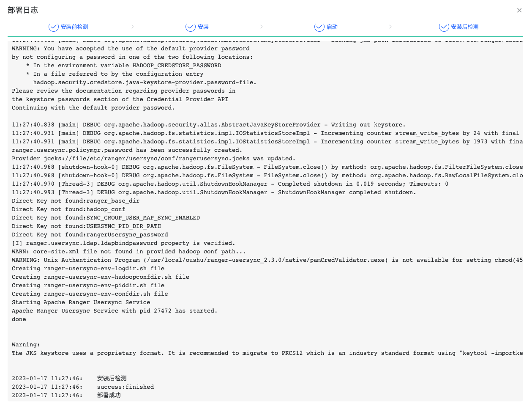Click 'Direct Key not found:SYNC_GROUP_USER_MAP_SYNC_ENABLED' line
This screenshot has width=532, height=409.
106,218
